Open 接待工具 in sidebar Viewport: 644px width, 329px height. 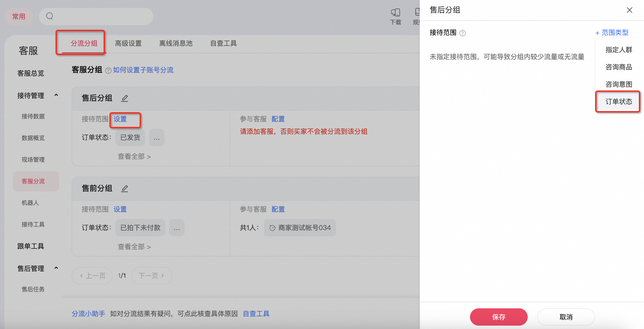click(x=33, y=224)
